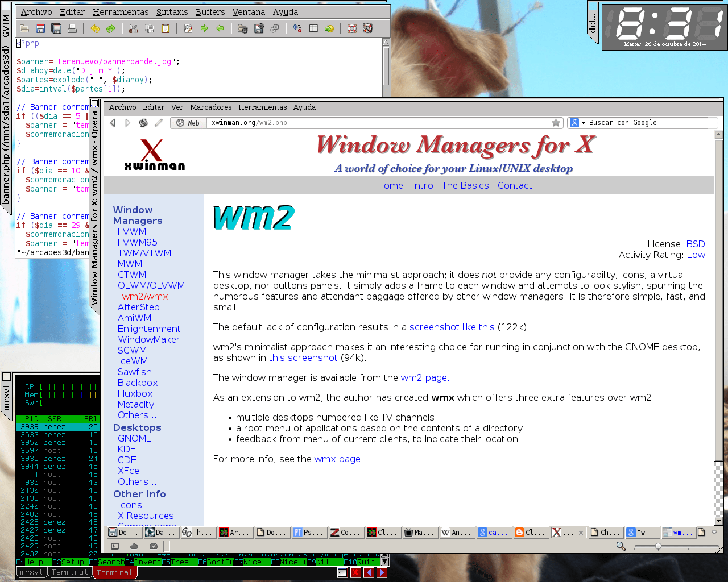This screenshot has height=582, width=728.
Task: Open the closed tabs dropdown in Opera tab bar
Action: click(x=715, y=533)
